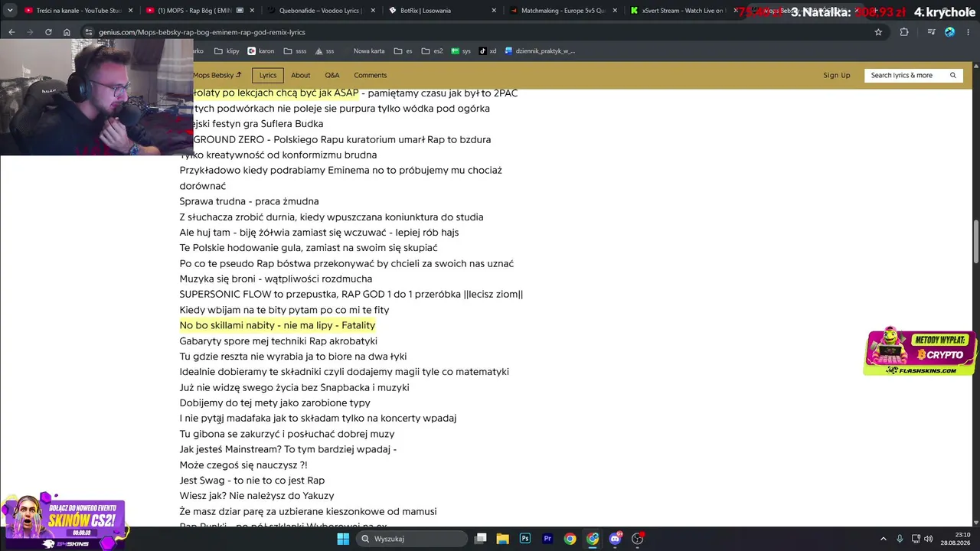Switch to the MOPS - Rap Bóg tab
Screen dimensions: 980x551
click(200, 11)
